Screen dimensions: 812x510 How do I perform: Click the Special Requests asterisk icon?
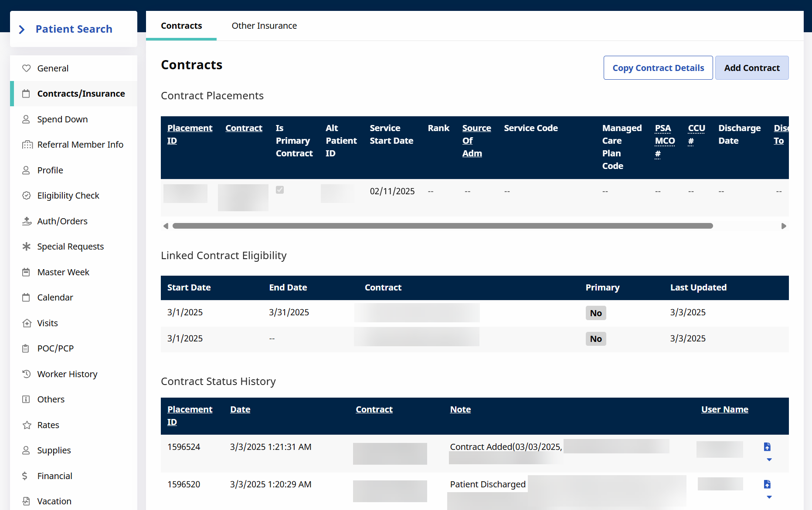(x=27, y=247)
